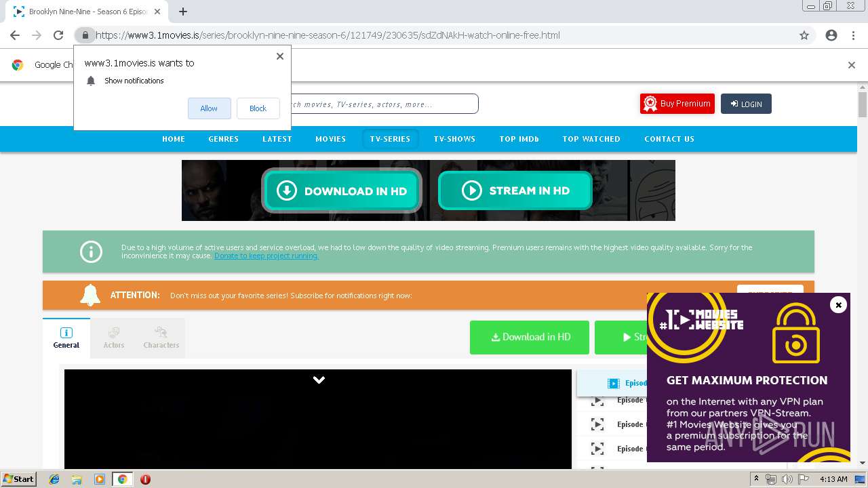
Task: Close the notification permission popup
Action: coord(279,56)
